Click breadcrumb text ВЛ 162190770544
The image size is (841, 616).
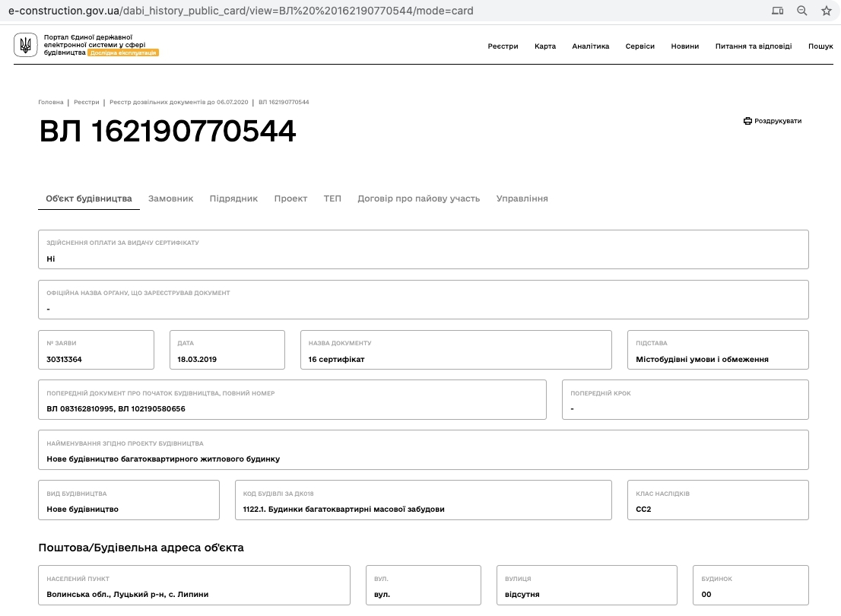[x=284, y=102]
